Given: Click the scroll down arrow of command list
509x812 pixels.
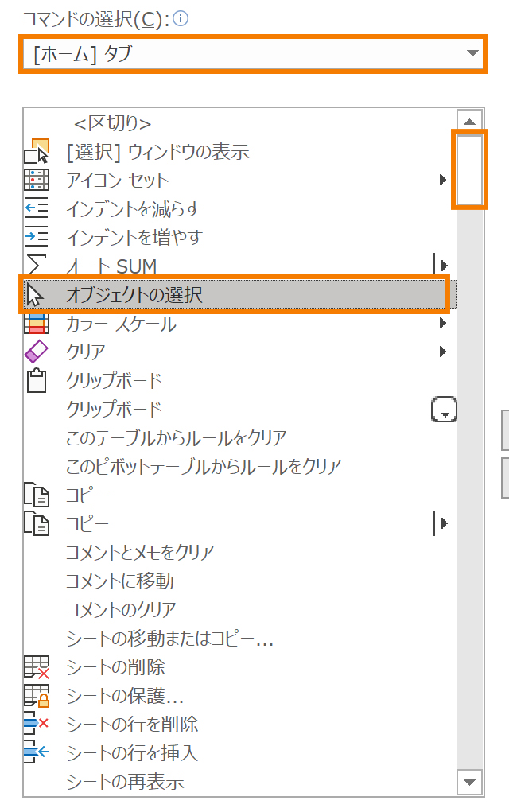Looking at the screenshot, I should 469,782.
